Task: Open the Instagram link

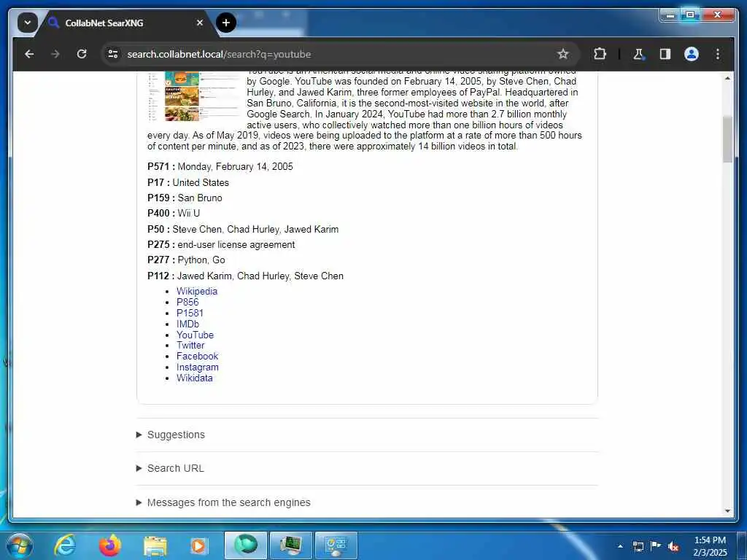Action: 197,367
